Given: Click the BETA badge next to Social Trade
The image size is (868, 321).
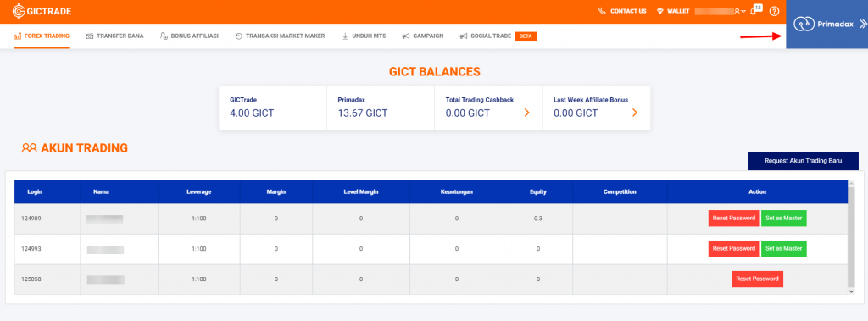Looking at the screenshot, I should [526, 36].
